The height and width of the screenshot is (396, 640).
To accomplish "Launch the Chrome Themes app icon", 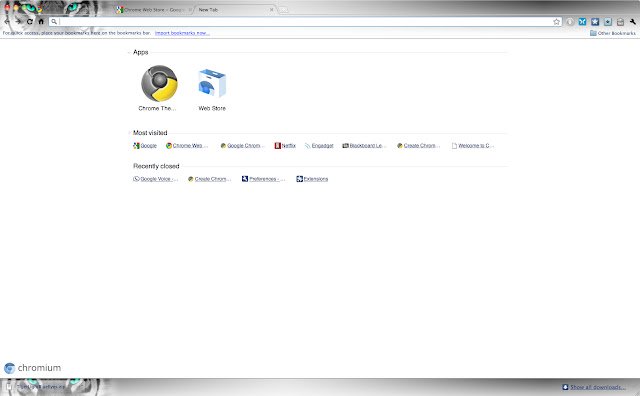I will point(159,83).
